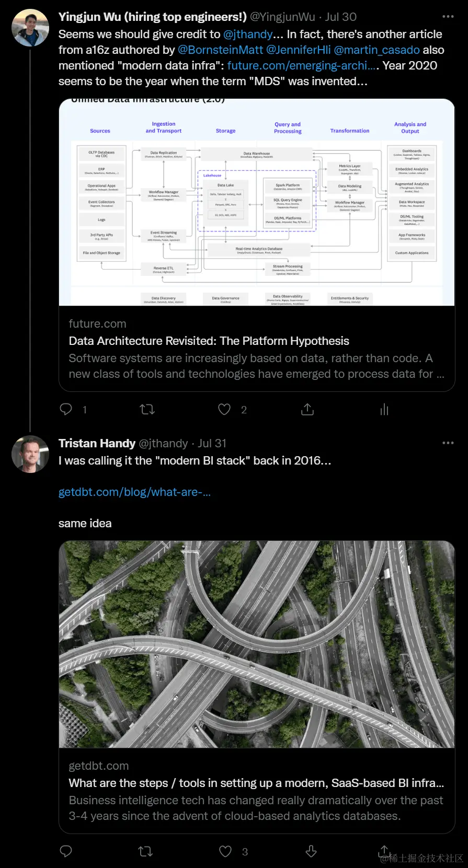The height and width of the screenshot is (868, 468).
Task: Visit @martin_casado profile mention
Action: coord(376,50)
